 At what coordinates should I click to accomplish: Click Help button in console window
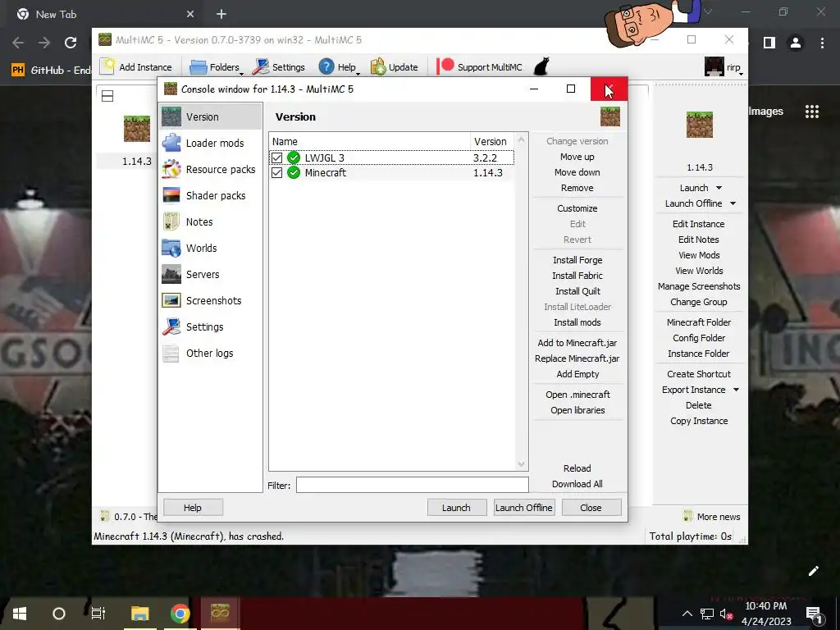click(193, 507)
